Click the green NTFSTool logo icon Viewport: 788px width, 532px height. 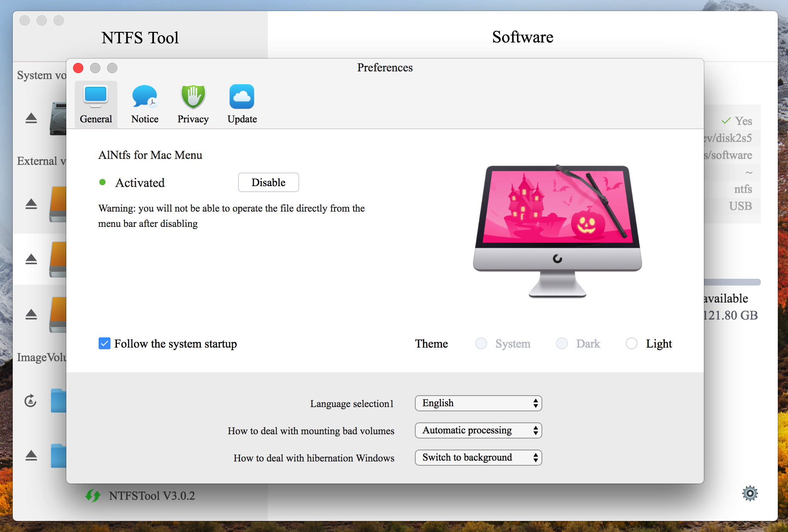93,495
